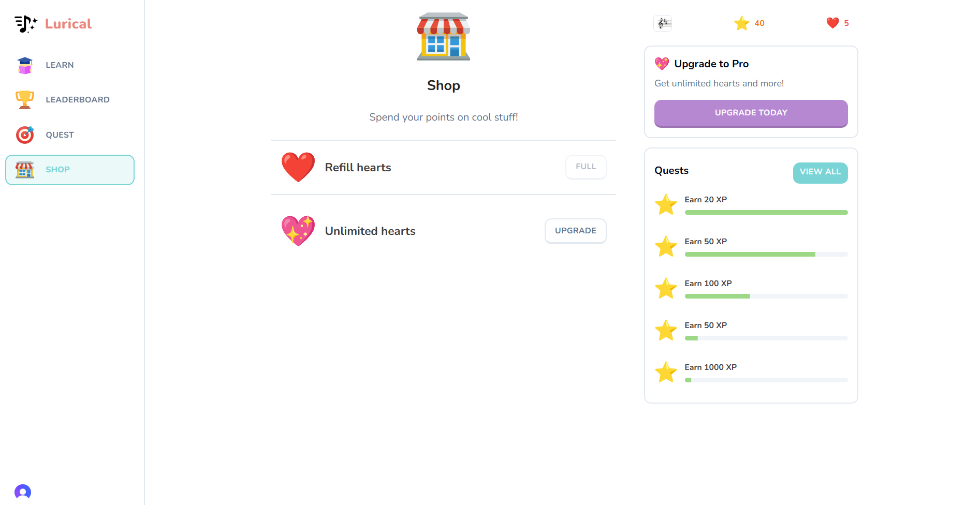Click the sheet music course icon
The width and height of the screenshot is (980, 505).
pyautogui.click(x=663, y=23)
